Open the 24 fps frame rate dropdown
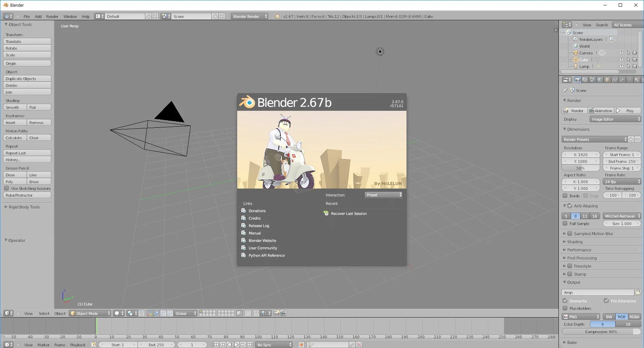 click(x=622, y=182)
